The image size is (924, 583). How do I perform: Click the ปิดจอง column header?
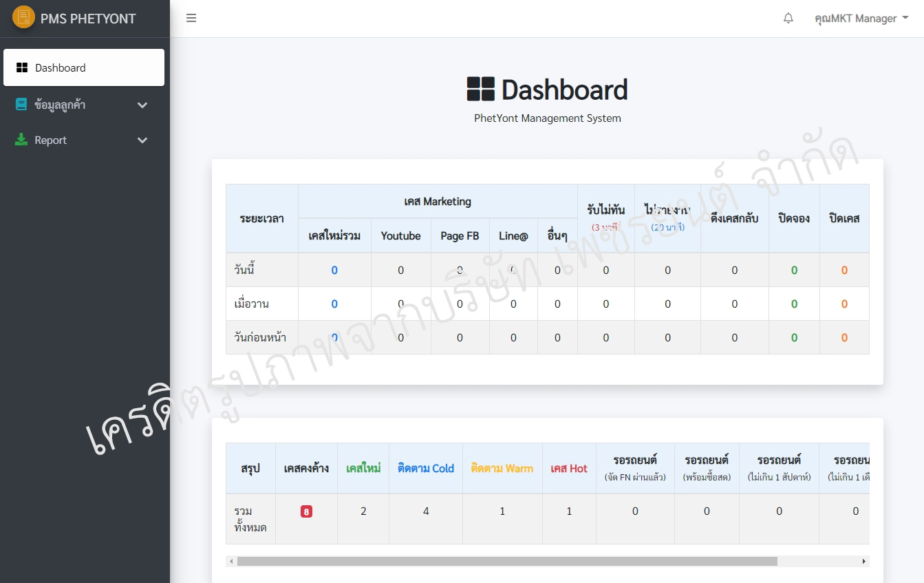[x=794, y=218]
